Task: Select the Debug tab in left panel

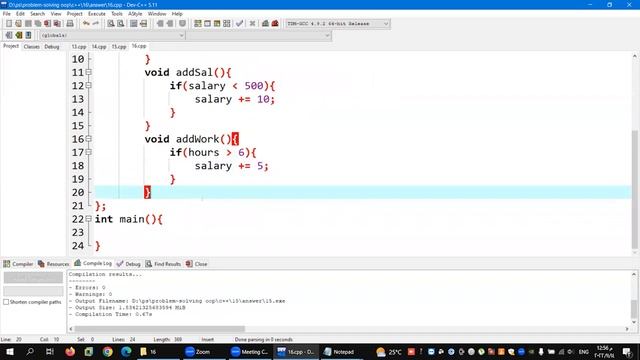Action: 52,47
